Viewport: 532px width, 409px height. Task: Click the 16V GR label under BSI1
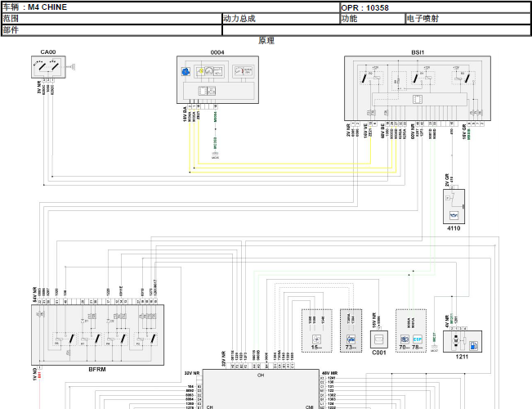click(x=464, y=132)
